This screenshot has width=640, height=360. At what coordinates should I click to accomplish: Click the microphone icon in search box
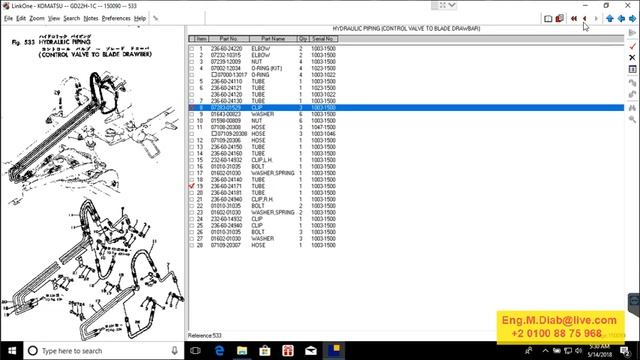click(x=175, y=351)
